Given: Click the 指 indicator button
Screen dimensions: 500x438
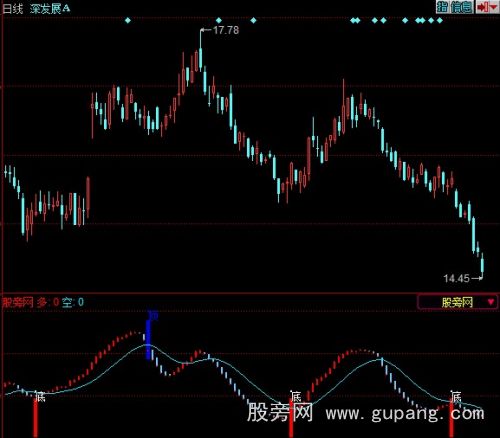Looking at the screenshot, I should click(x=442, y=7).
